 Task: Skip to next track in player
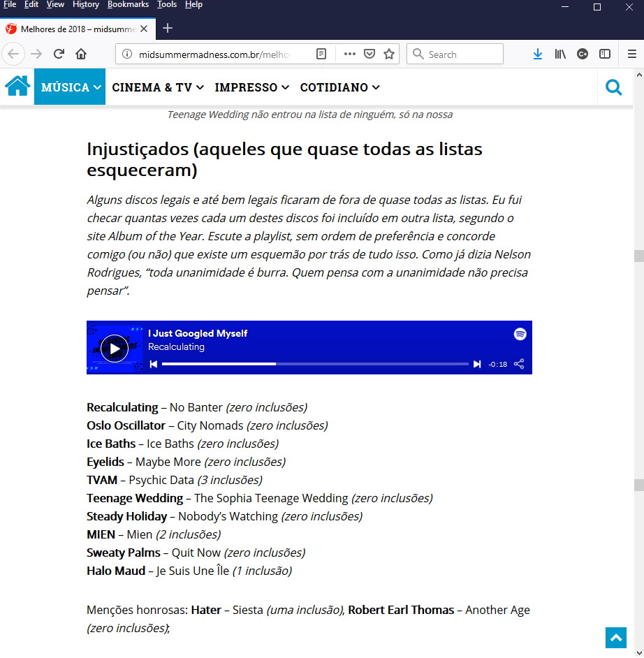click(x=477, y=364)
